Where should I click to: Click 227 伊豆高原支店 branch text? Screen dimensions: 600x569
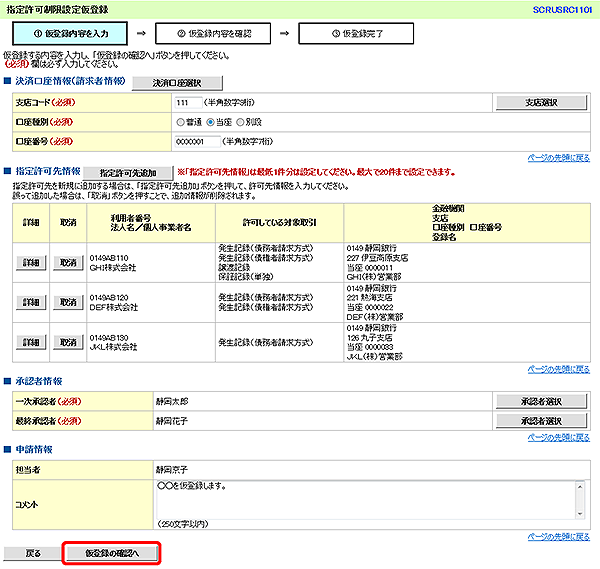[x=377, y=258]
